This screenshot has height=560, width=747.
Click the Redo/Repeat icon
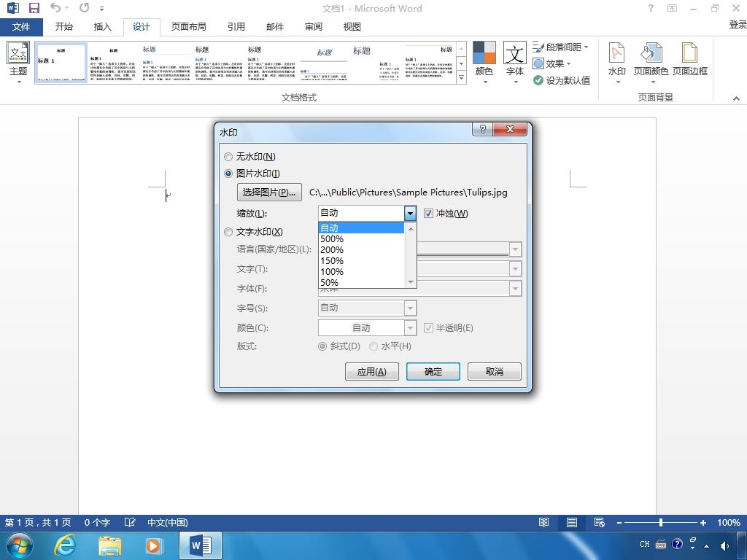coord(85,8)
